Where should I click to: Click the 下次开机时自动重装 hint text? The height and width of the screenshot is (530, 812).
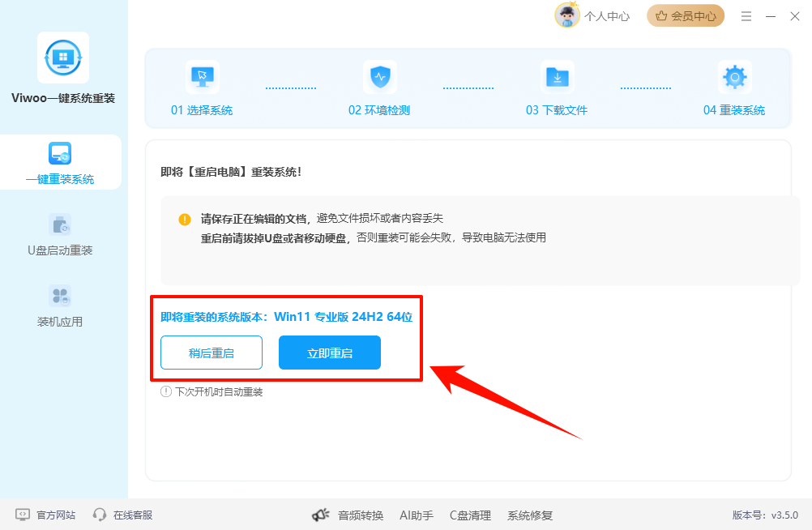[x=219, y=392]
